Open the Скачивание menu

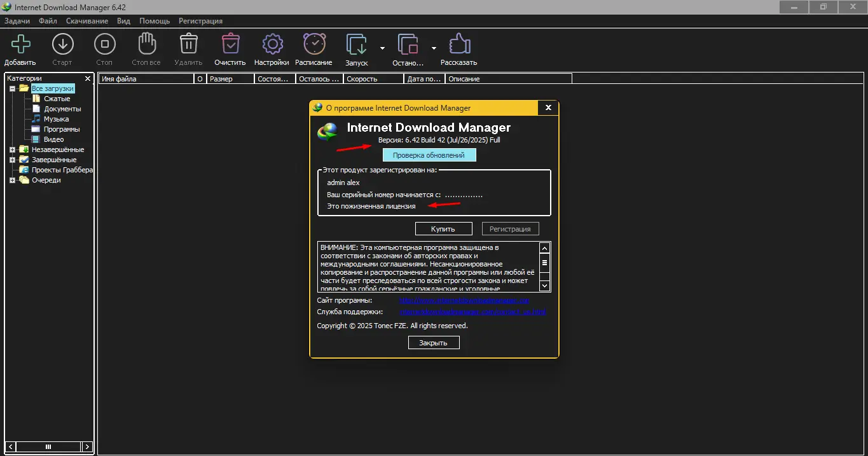(87, 21)
